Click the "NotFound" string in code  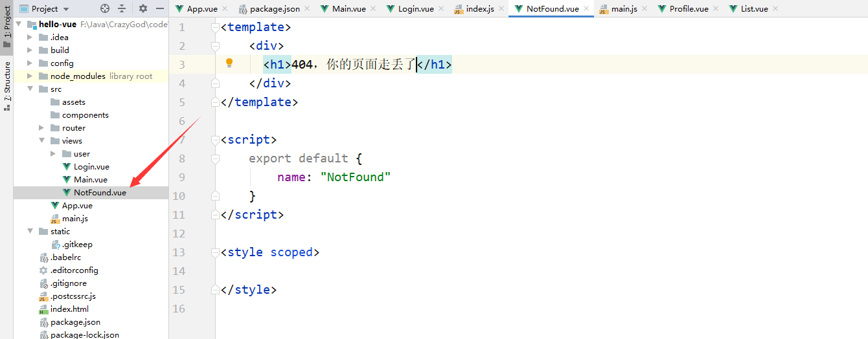click(x=356, y=177)
